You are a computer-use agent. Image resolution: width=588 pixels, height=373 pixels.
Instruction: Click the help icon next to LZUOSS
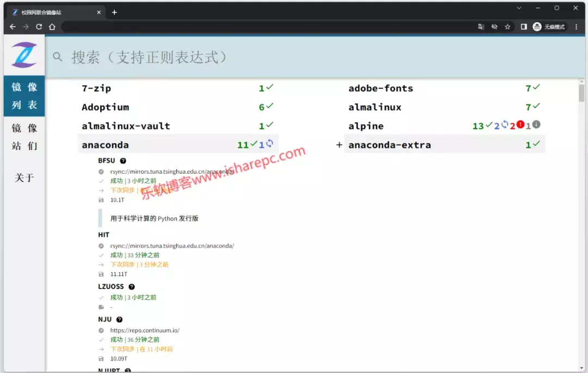132,287
